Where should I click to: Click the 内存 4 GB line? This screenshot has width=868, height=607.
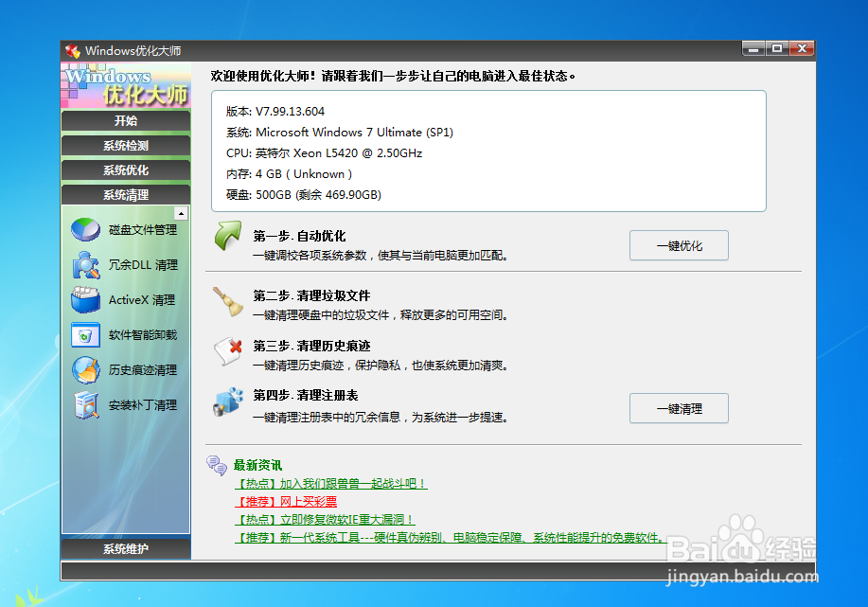[x=289, y=174]
